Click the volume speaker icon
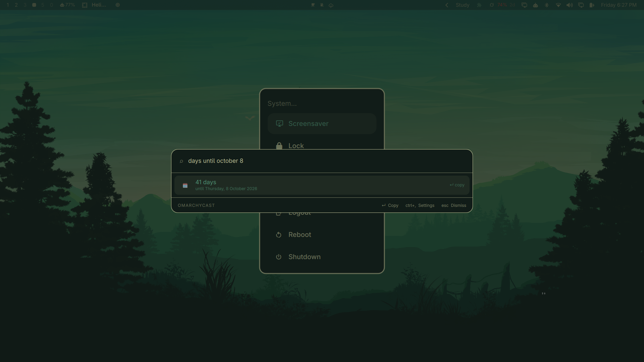The width and height of the screenshot is (644, 362). (570, 5)
